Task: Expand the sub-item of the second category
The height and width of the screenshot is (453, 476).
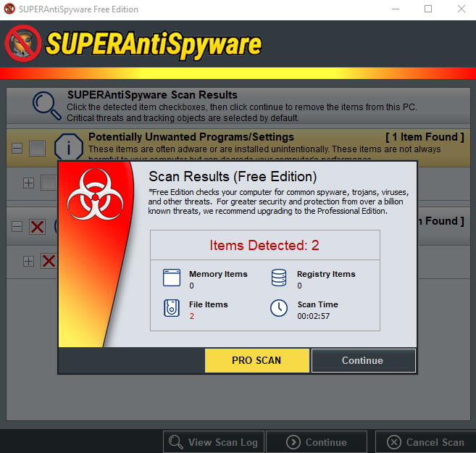Action: coord(28,262)
